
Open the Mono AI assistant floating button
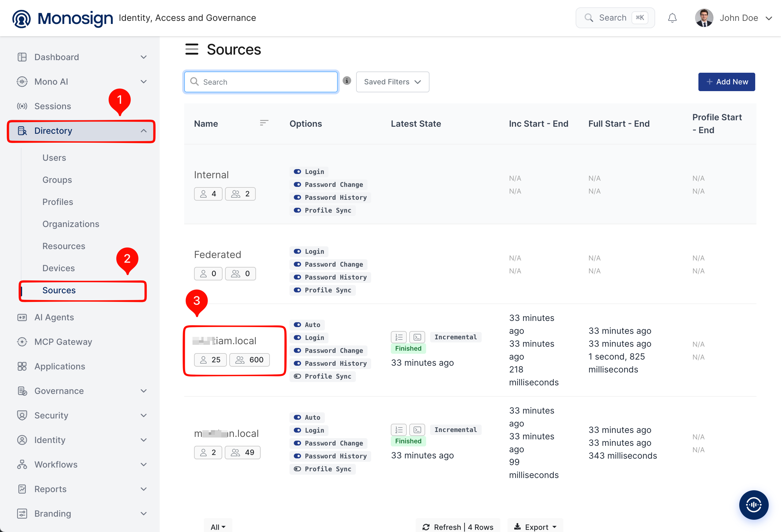click(x=753, y=504)
